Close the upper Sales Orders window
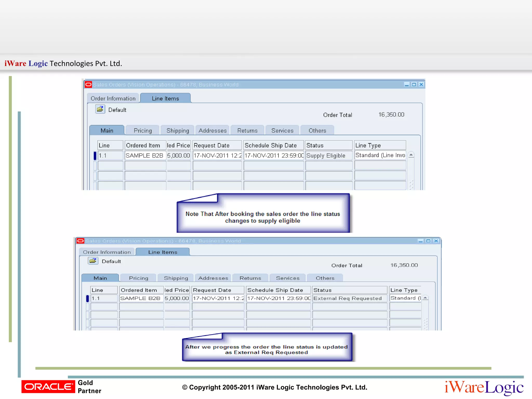532x399 pixels. [x=421, y=84]
